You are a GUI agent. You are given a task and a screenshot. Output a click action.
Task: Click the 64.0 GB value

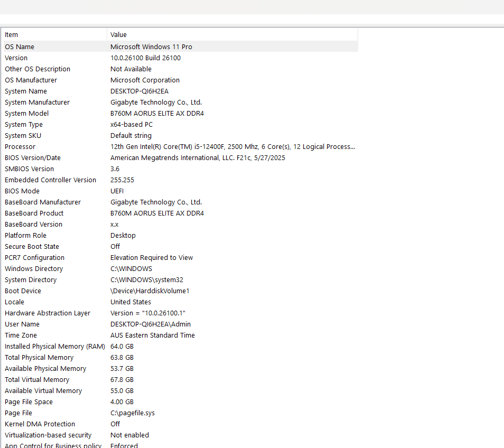tap(122, 346)
